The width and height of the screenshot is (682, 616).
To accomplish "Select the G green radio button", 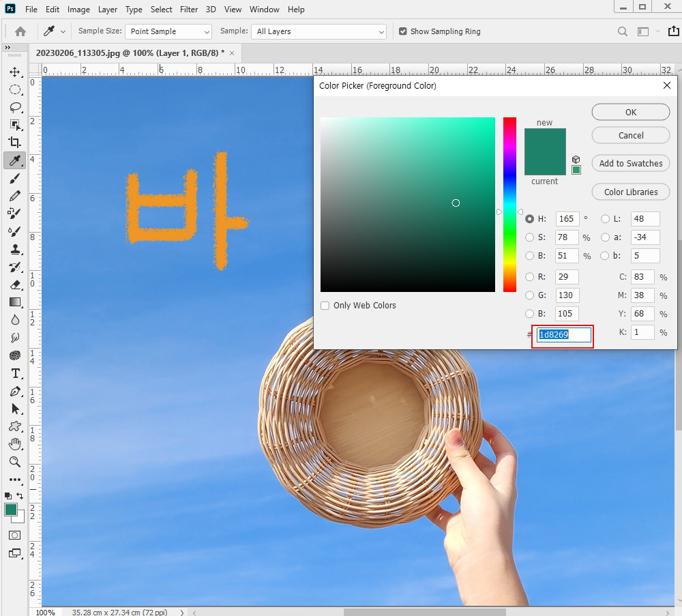I will coord(529,295).
